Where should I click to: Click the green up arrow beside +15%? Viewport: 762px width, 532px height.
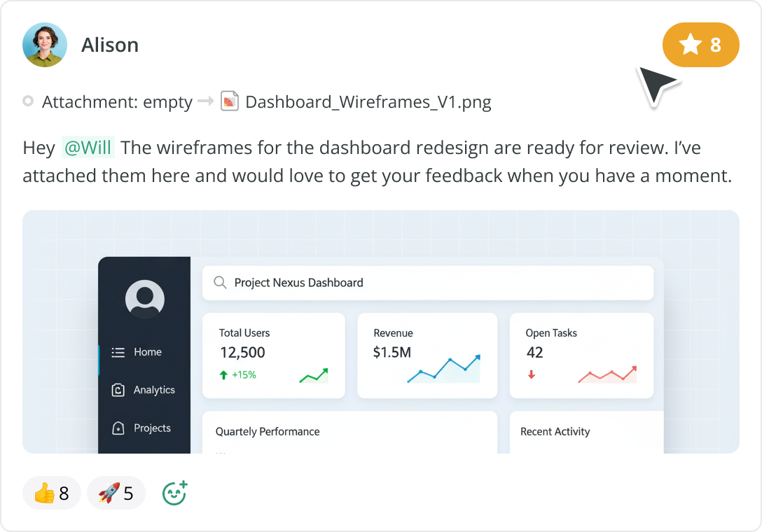[x=223, y=375]
